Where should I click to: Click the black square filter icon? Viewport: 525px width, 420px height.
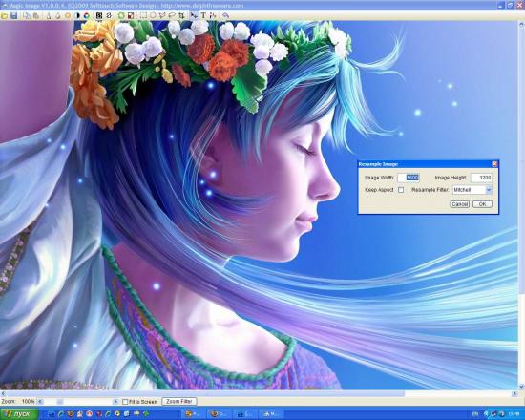pos(99,15)
